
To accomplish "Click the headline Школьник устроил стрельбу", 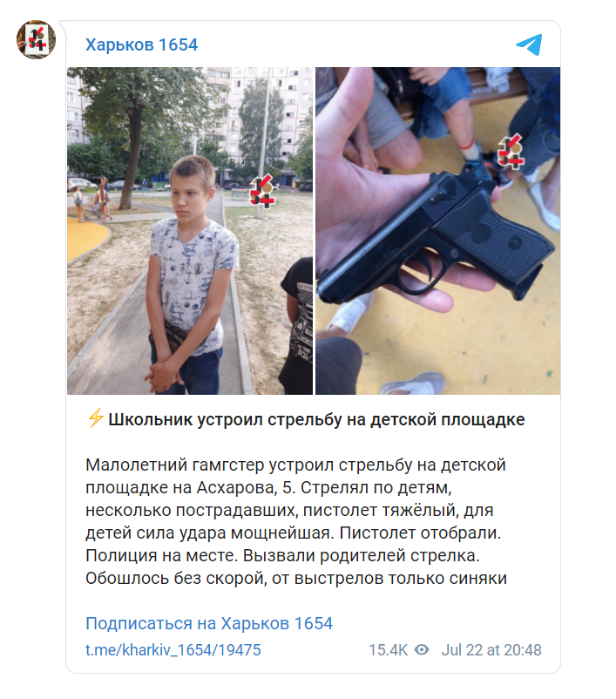I will (316, 419).
